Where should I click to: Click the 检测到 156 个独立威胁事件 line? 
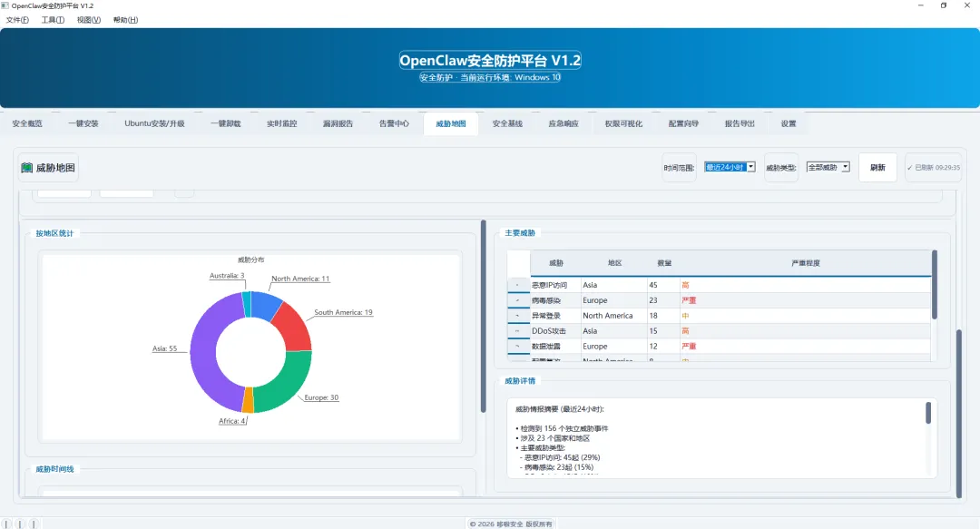pyautogui.click(x=562, y=429)
